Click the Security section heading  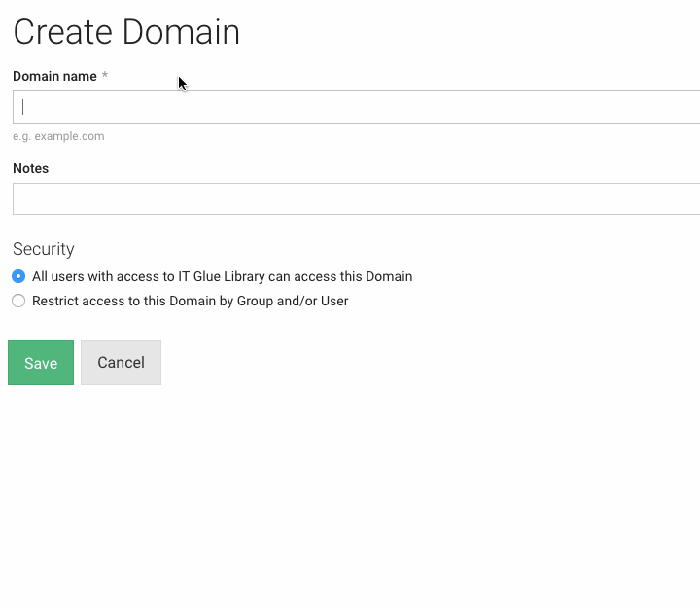coord(43,249)
